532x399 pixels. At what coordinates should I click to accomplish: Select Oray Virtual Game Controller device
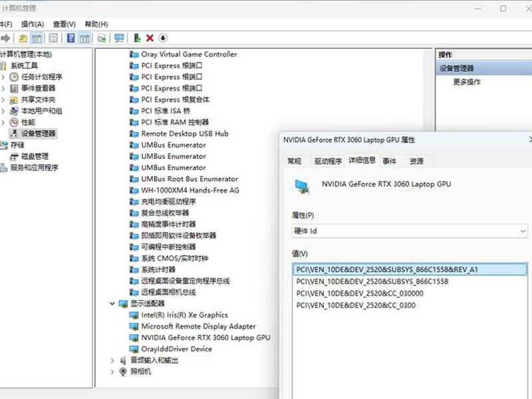point(190,54)
